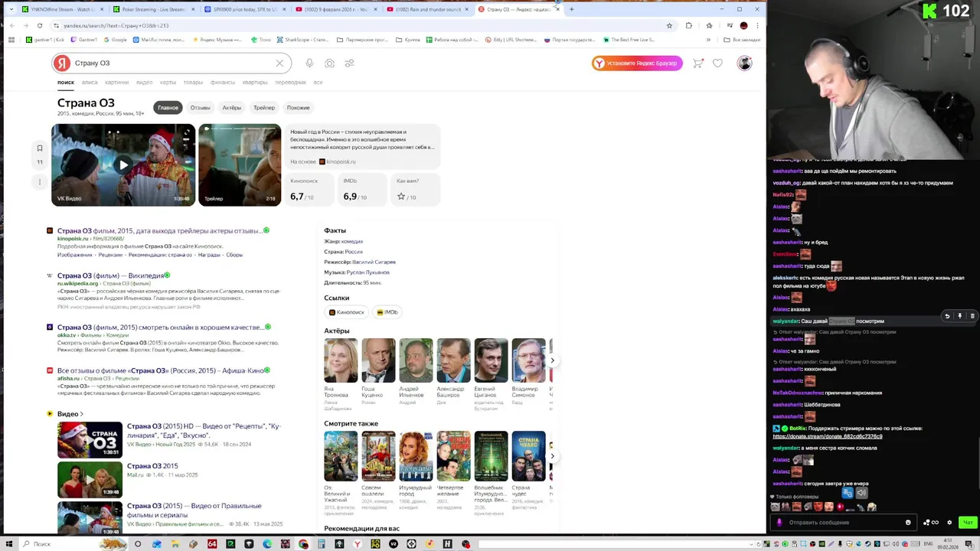The height and width of the screenshot is (551, 980).
Task: Show hidden bookmarks with the chevron
Action: tap(708, 40)
